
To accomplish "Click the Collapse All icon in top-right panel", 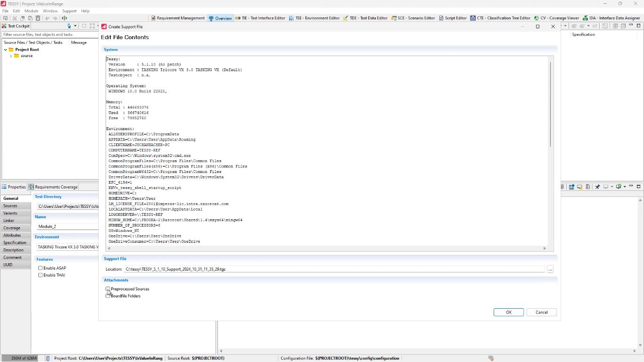I will click(623, 26).
